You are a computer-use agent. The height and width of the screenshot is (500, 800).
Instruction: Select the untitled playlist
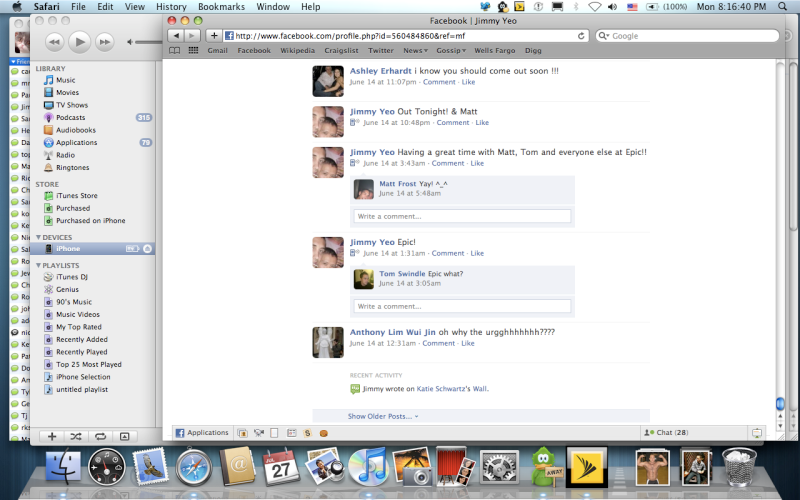[82, 389]
